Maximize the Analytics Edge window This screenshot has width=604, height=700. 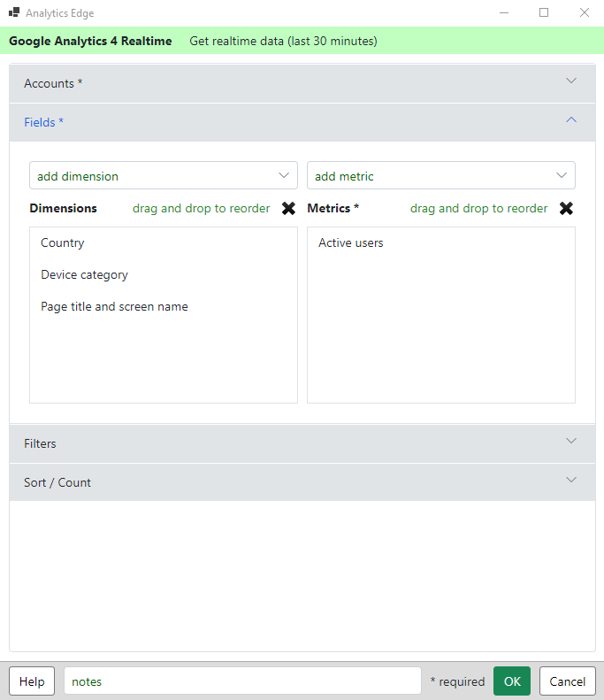point(544,13)
